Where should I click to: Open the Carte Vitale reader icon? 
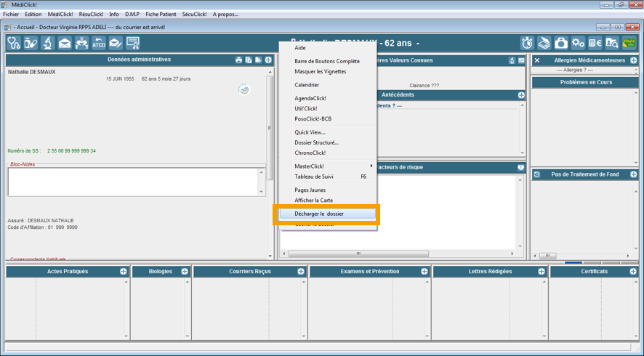(629, 44)
